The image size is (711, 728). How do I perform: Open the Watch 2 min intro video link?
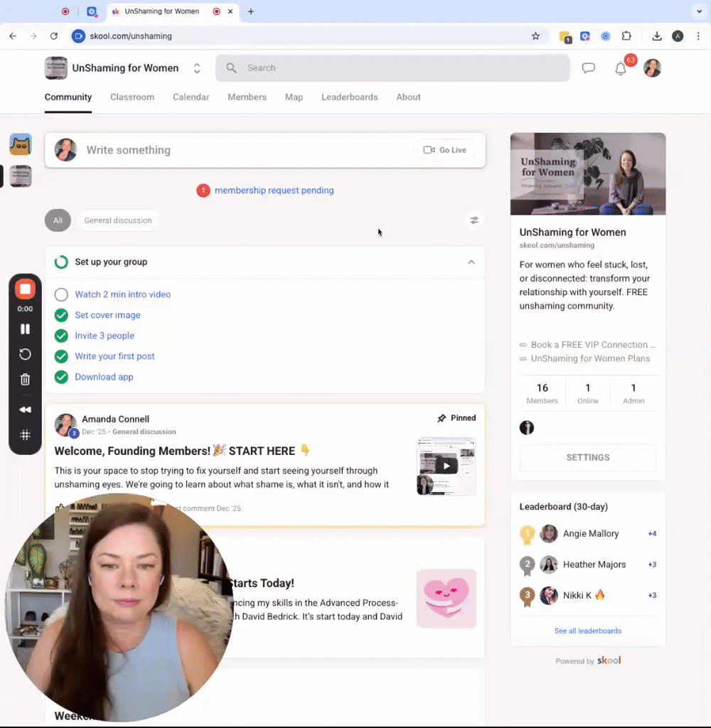123,294
